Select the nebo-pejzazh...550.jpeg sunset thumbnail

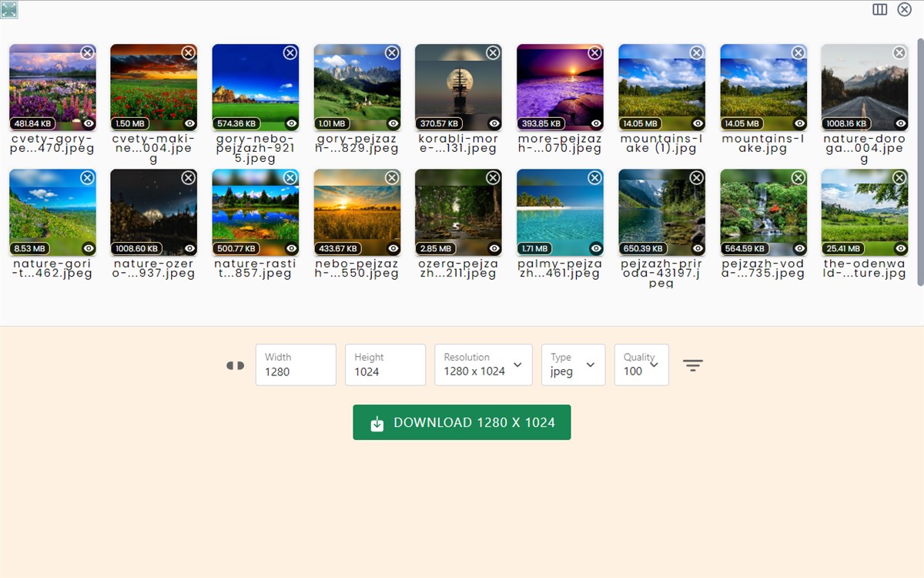(x=357, y=212)
